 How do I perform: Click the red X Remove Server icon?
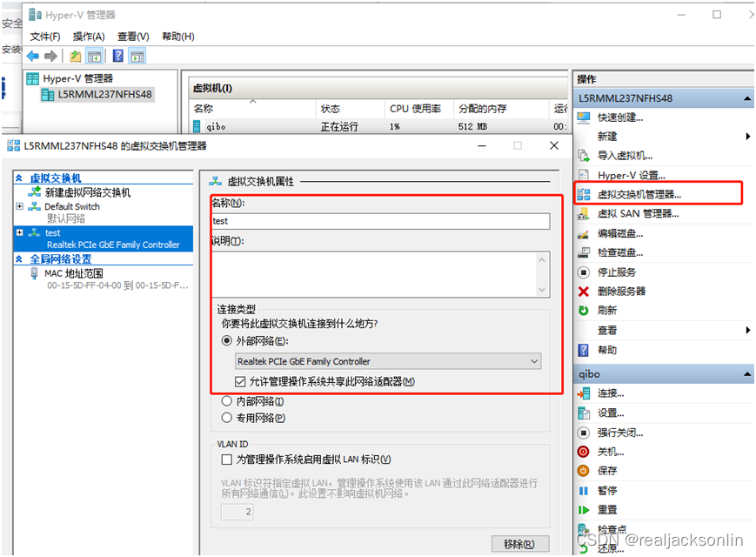[584, 292]
